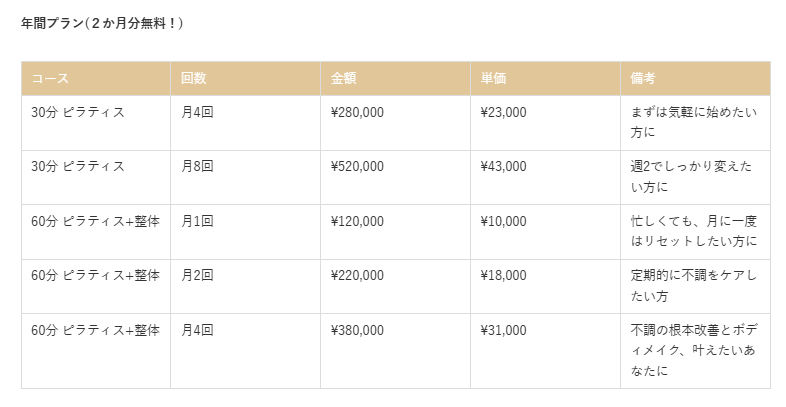Click the ¥23,000 unit price
Image resolution: width=786 pixels, height=407 pixels.
(x=503, y=112)
